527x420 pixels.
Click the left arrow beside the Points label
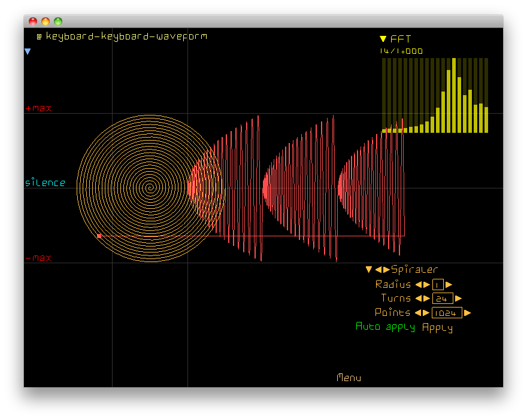coord(418,313)
